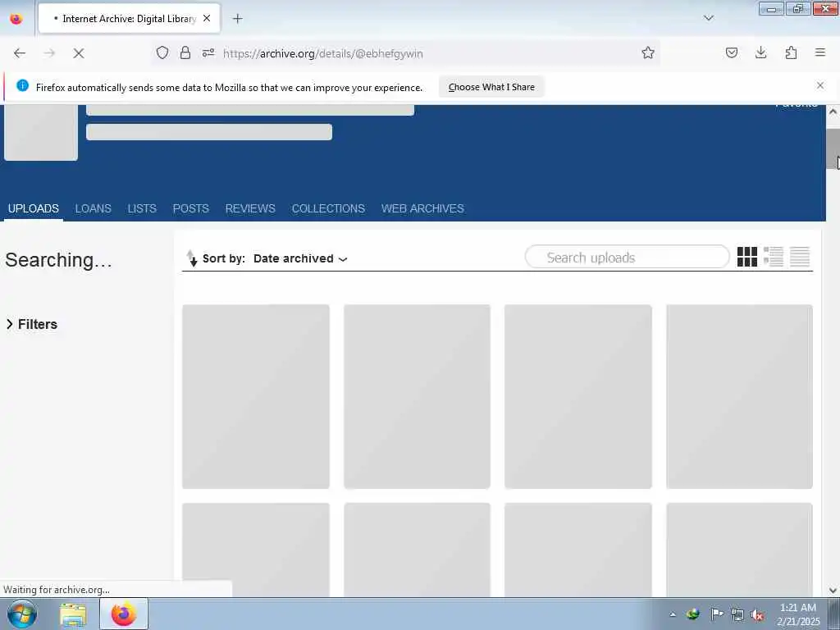Click the padlock site security icon
Image resolution: width=840 pixels, height=630 pixels.
pos(185,52)
